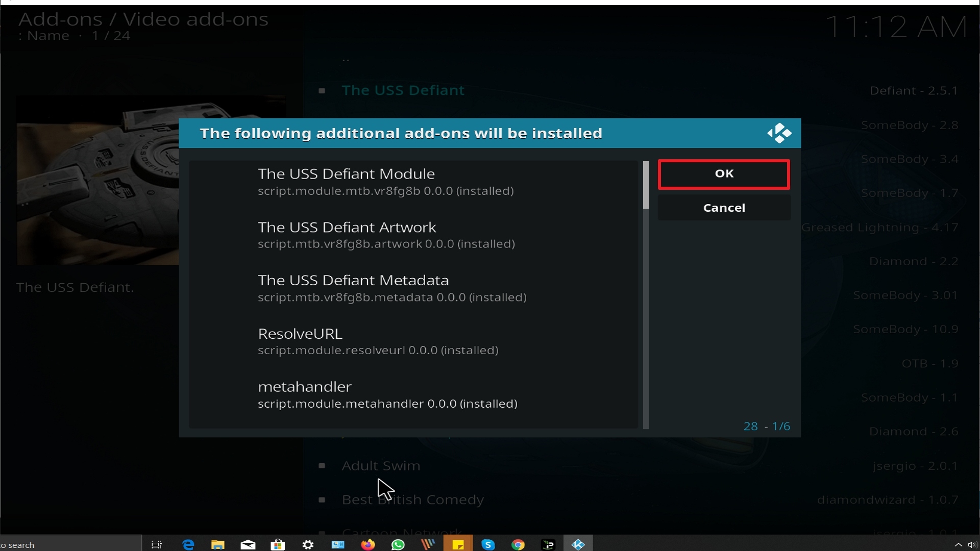
Task: Click the OTB - 1.9 label
Action: coord(930,364)
